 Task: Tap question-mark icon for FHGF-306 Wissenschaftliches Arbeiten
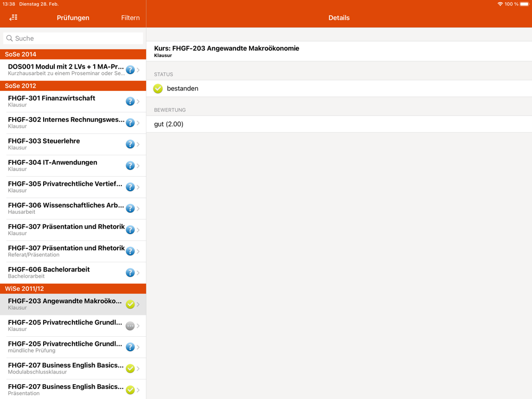tap(130, 209)
